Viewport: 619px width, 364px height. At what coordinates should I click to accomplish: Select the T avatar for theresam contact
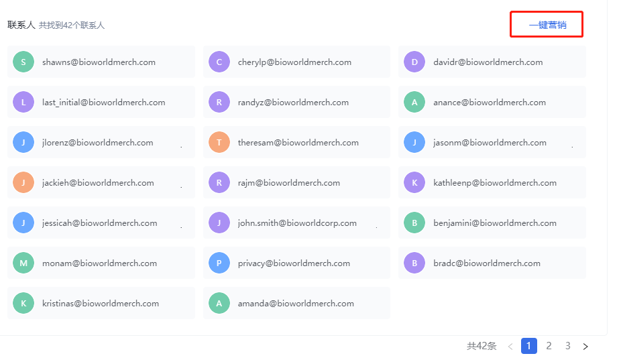coord(219,142)
